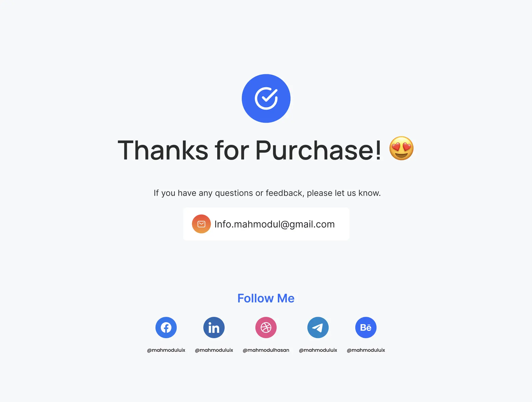Click the @mahmoduluix handle under Behance

pos(366,350)
